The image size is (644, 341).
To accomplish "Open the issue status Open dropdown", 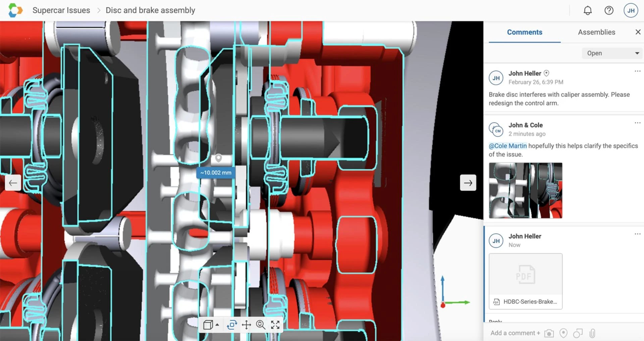I will point(611,53).
